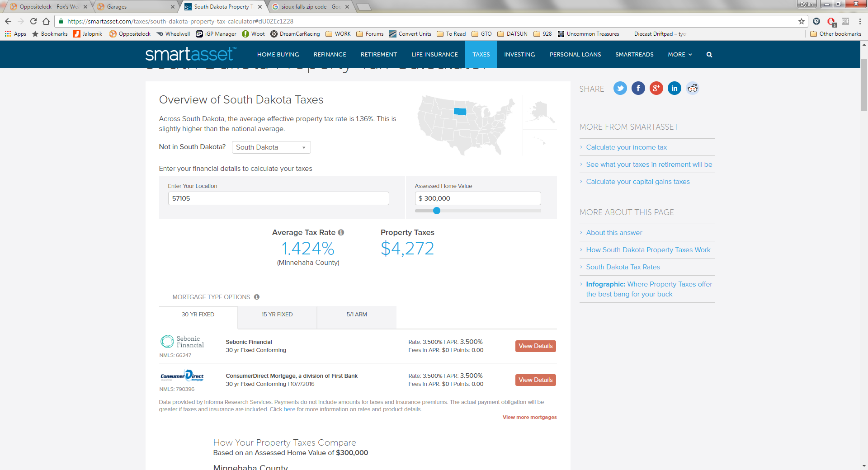Share page on Twitter icon
This screenshot has width=868, height=470.
[x=620, y=88]
